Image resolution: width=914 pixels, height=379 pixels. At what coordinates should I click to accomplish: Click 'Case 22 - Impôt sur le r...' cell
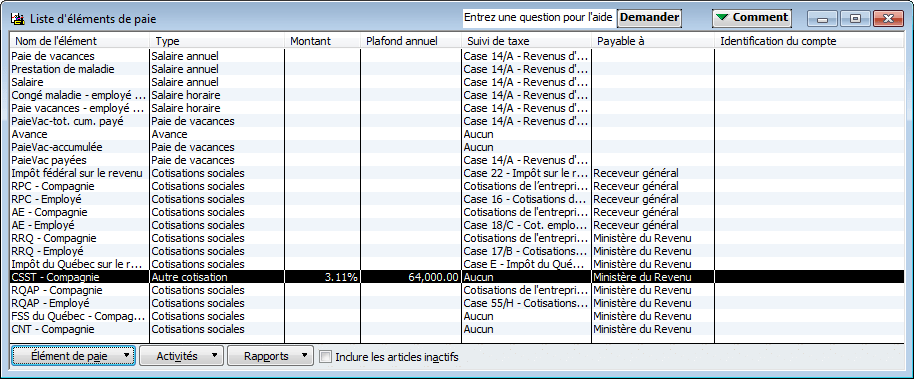(x=526, y=173)
